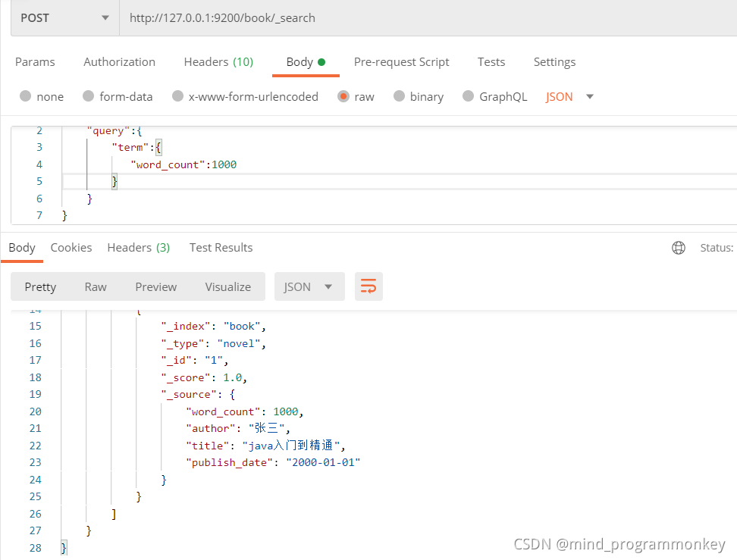737x560 pixels.
Task: Select the Pretty response view
Action: [40, 286]
